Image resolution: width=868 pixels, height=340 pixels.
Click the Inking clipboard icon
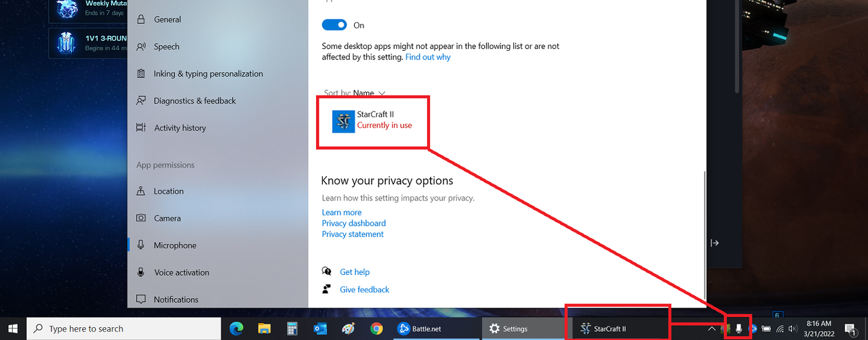tap(140, 74)
